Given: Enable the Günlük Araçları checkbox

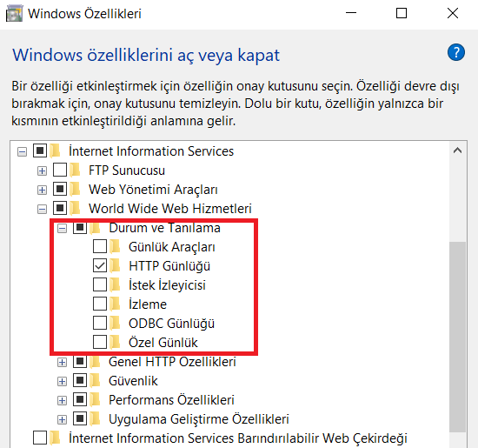Looking at the screenshot, I should (100, 246).
